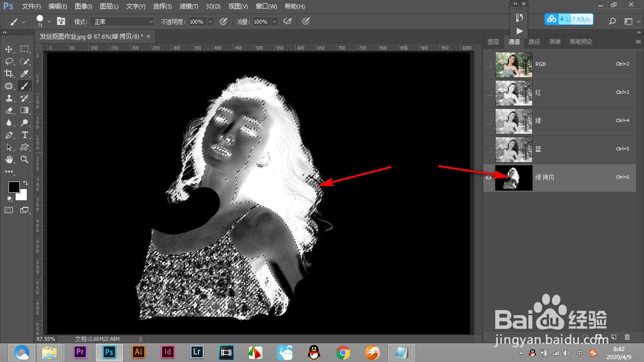Select the Patch healing tool
This screenshot has height=362, width=644.
click(9, 86)
